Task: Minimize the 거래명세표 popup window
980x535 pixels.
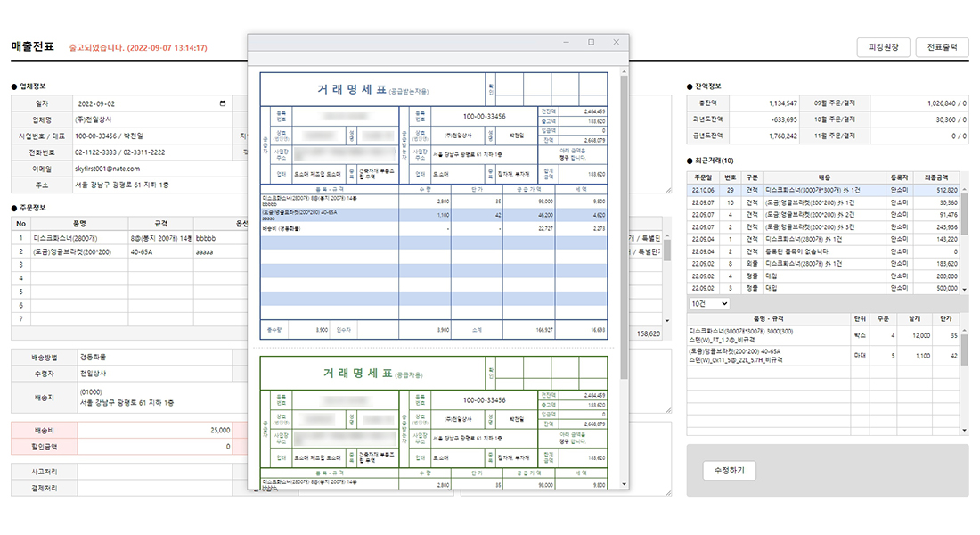Action: [566, 42]
